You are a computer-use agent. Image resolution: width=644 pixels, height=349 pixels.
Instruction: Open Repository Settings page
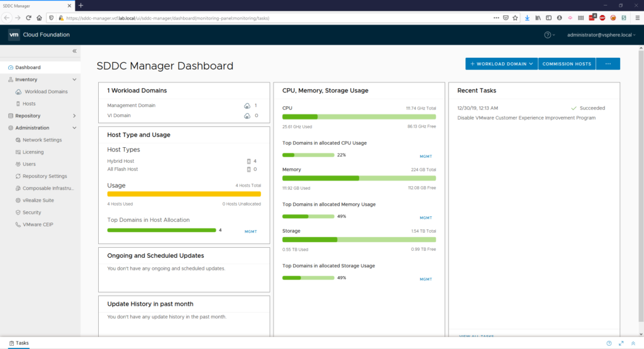(x=45, y=176)
